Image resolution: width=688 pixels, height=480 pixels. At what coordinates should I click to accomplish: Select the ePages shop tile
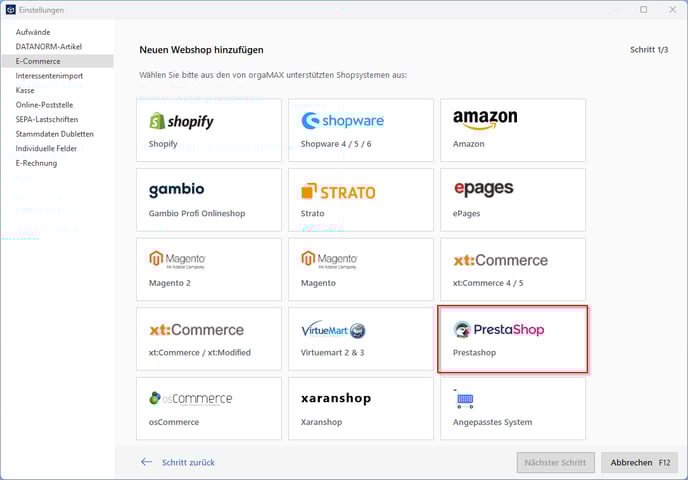(513, 200)
